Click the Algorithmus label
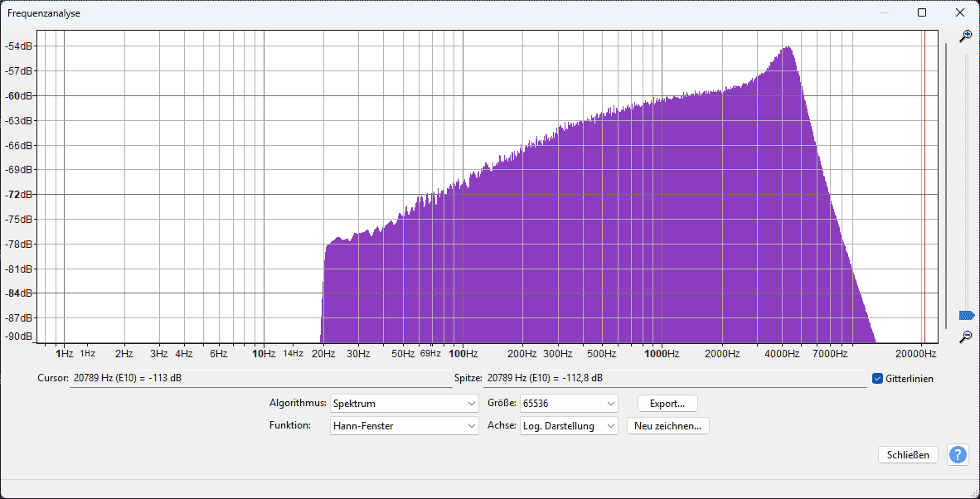 tap(298, 404)
